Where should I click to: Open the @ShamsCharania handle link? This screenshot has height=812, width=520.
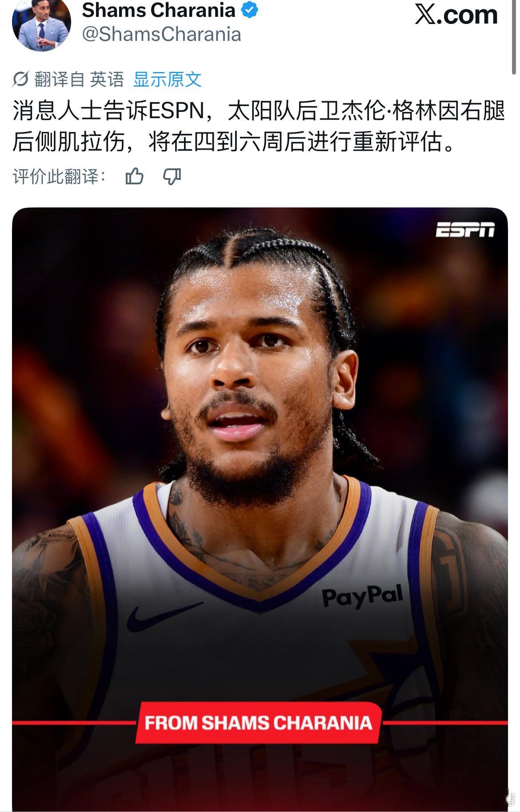[161, 34]
